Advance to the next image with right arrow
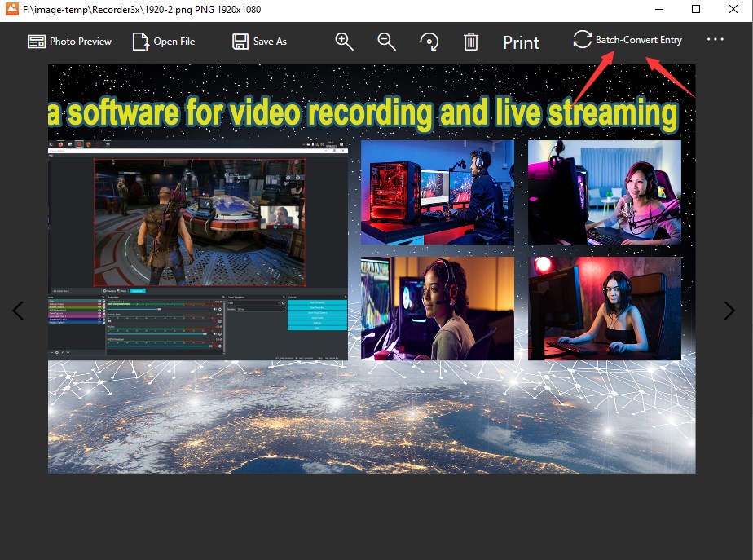The height and width of the screenshot is (560, 753). point(729,311)
